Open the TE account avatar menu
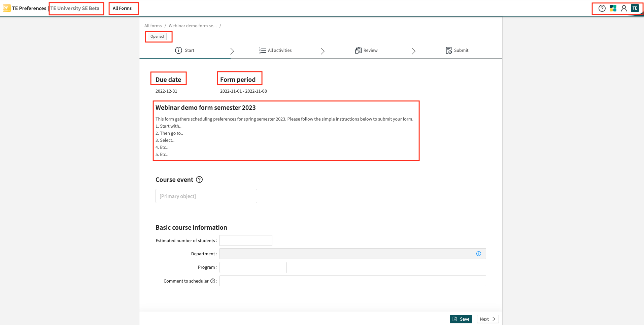 tap(635, 8)
